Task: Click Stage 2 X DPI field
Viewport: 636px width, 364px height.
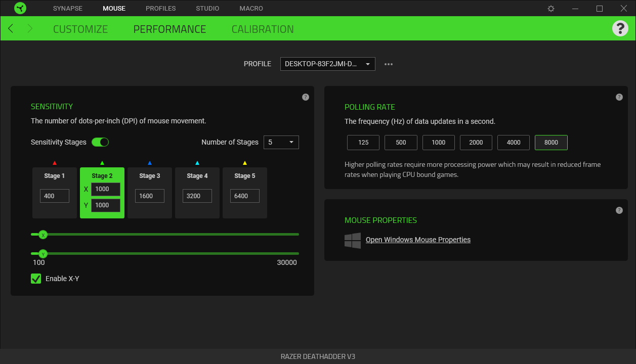Action: [x=106, y=189]
